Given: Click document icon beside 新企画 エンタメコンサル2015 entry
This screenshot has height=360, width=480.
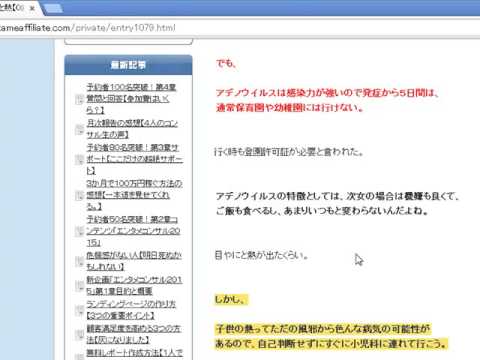Looking at the screenshot, I should 79,286.
